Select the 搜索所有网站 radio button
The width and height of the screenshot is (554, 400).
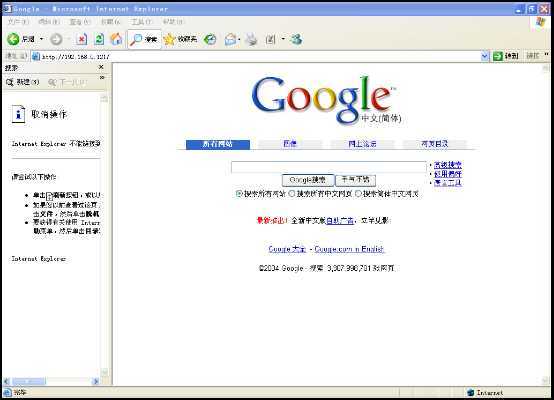coord(239,194)
